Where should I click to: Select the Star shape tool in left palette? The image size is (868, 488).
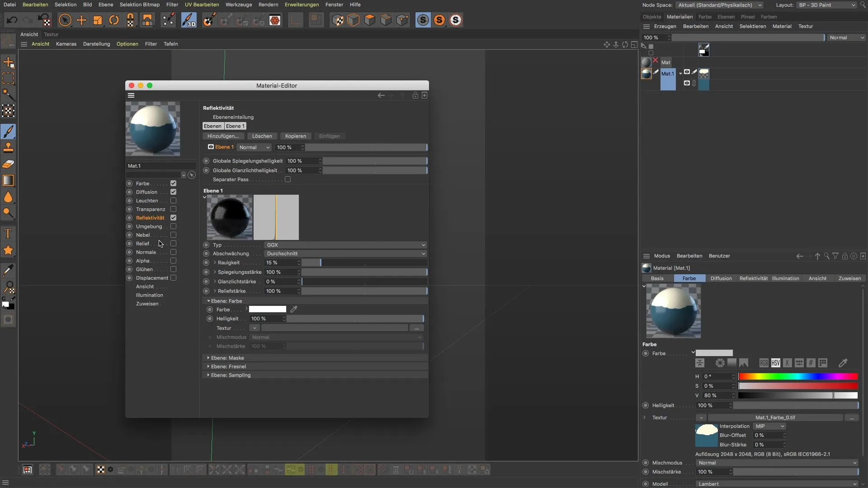pyautogui.click(x=8, y=250)
